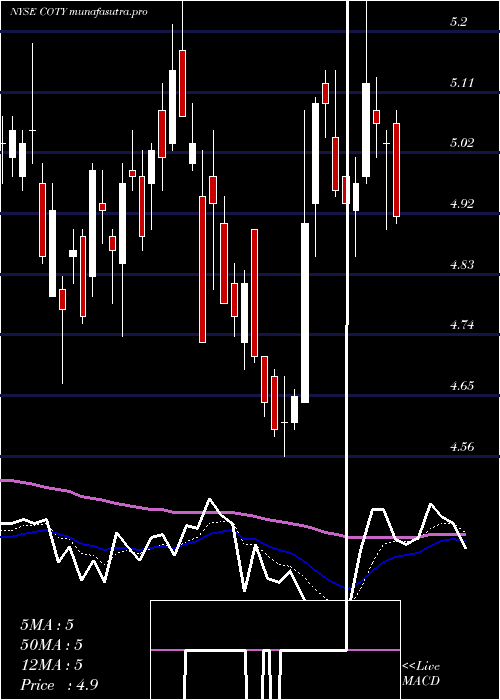This screenshot has width=500, height=700.
Task: Click the 5.2 price axis label
Action: click(458, 22)
